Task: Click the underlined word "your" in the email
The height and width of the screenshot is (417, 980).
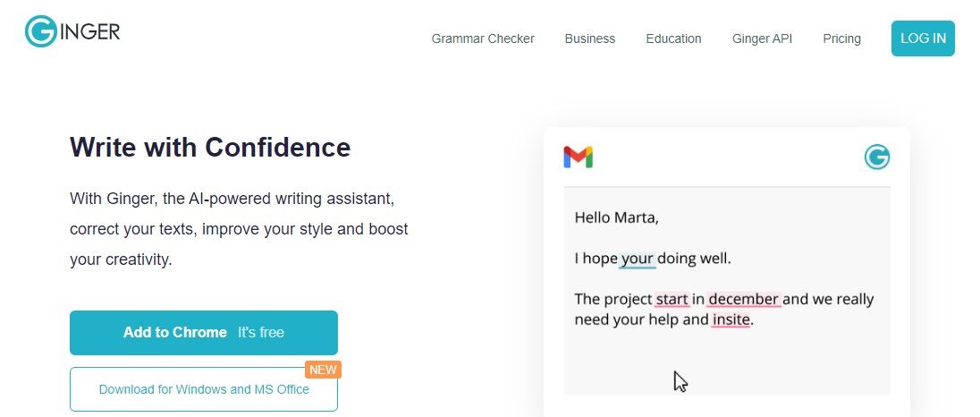Action: [637, 259]
